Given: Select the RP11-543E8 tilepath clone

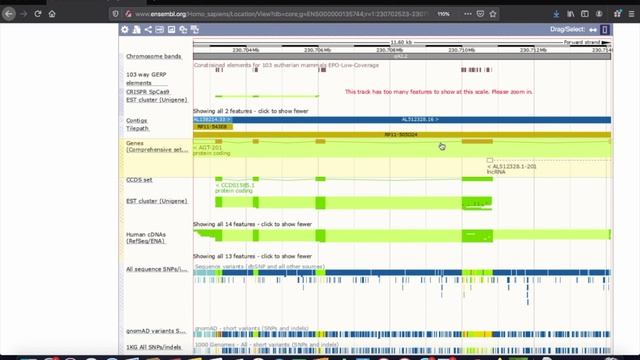Looking at the screenshot, I should click(x=213, y=127).
